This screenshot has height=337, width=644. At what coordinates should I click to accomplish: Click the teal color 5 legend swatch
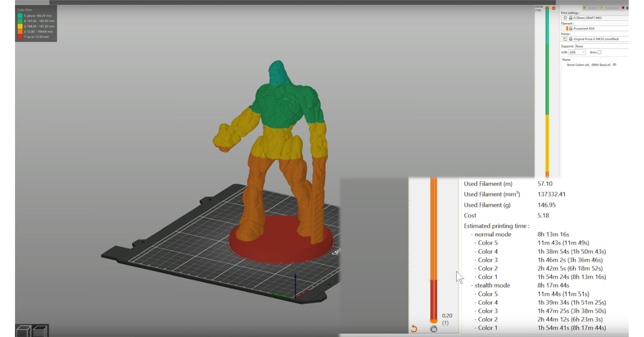pos(20,15)
